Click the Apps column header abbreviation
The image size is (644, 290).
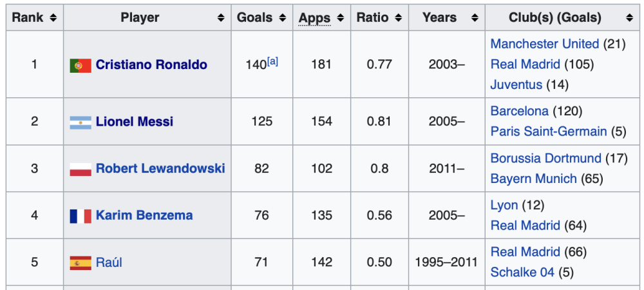click(314, 18)
